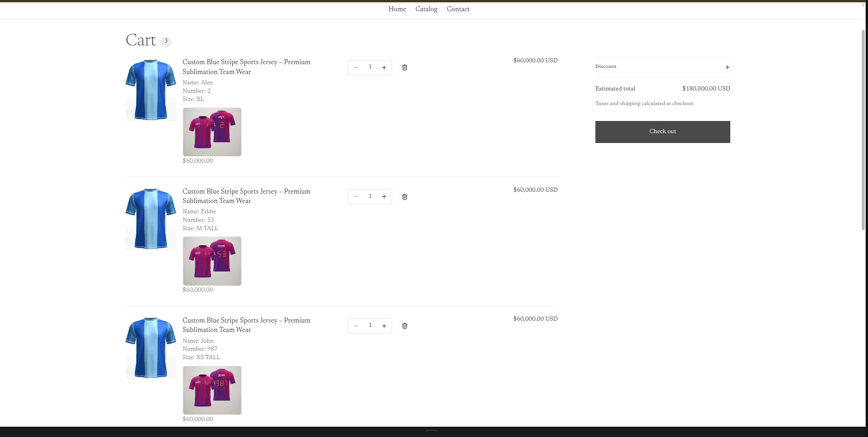This screenshot has height=437, width=868.
Task: Open blue jersey image for Eddie item
Action: [x=151, y=219]
